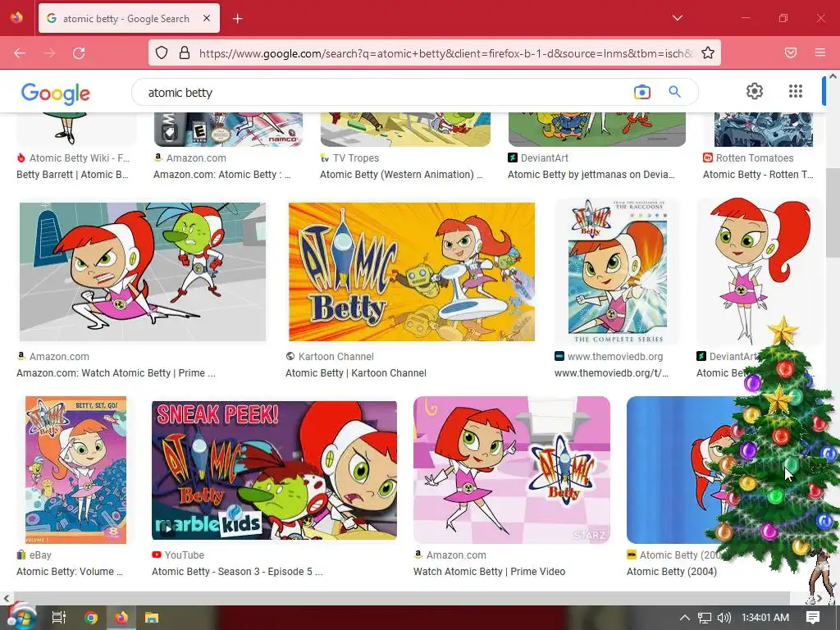This screenshot has height=630, width=840.
Task: Open eBay Atomic Betty Volume DVD image
Action: click(x=76, y=470)
